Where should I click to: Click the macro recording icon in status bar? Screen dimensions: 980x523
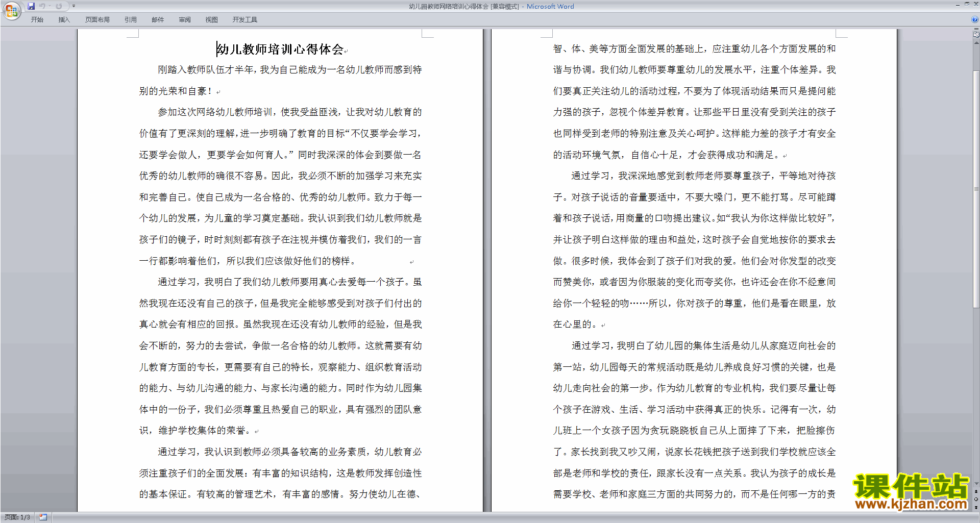(43, 517)
